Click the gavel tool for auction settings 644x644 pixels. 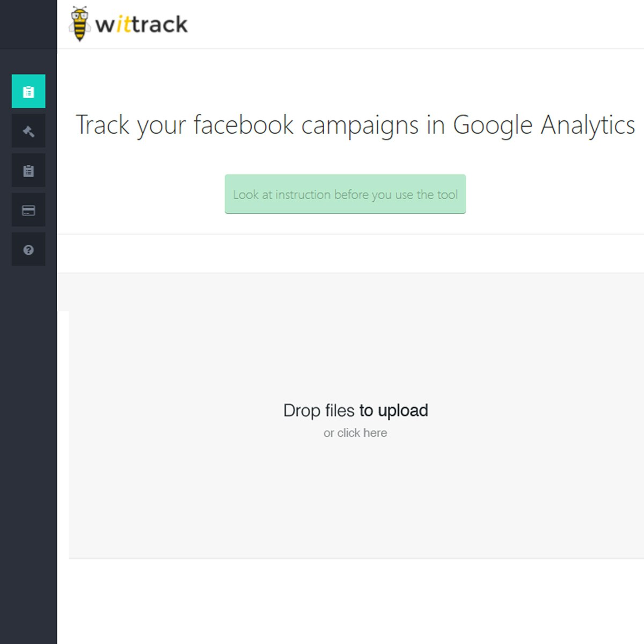(28, 130)
